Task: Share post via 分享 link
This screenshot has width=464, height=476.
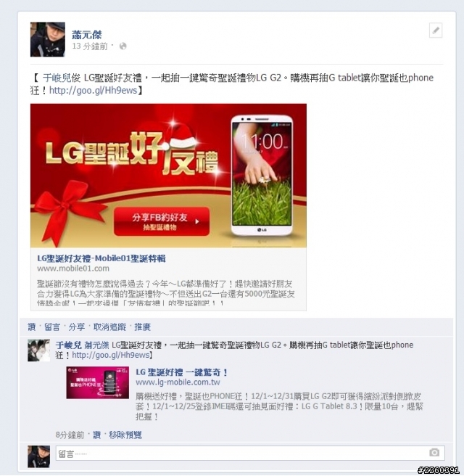Action: pyautogui.click(x=76, y=327)
